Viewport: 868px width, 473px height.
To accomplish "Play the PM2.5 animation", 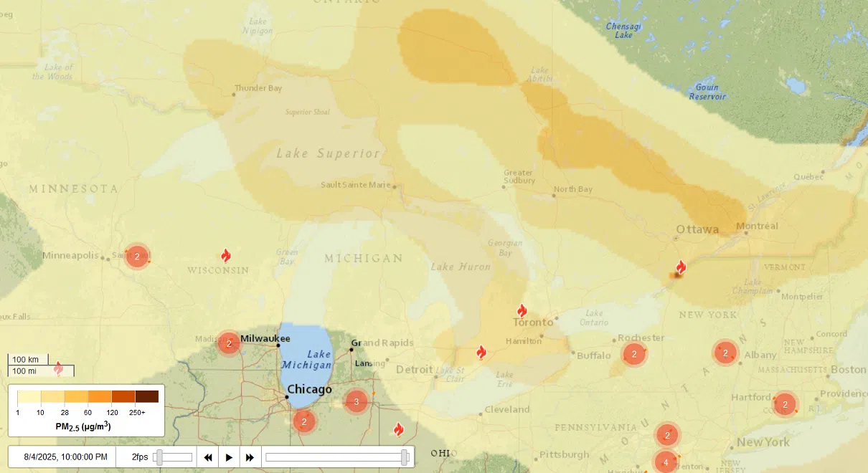I will pos(229,457).
